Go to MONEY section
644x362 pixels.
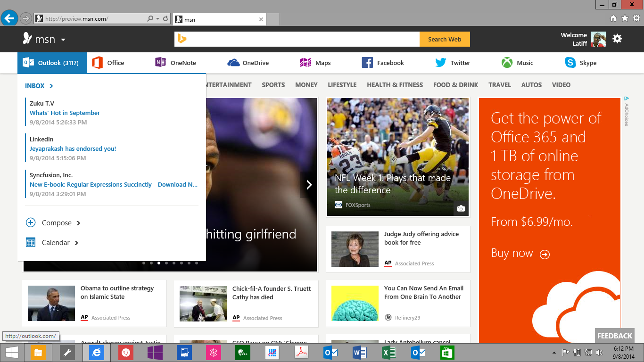click(x=306, y=85)
